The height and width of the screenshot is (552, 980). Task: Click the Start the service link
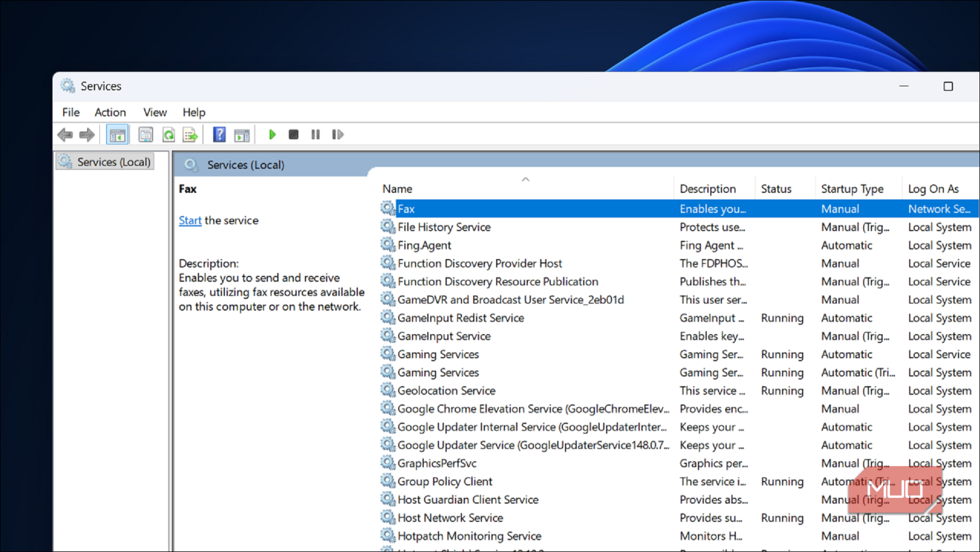(189, 220)
